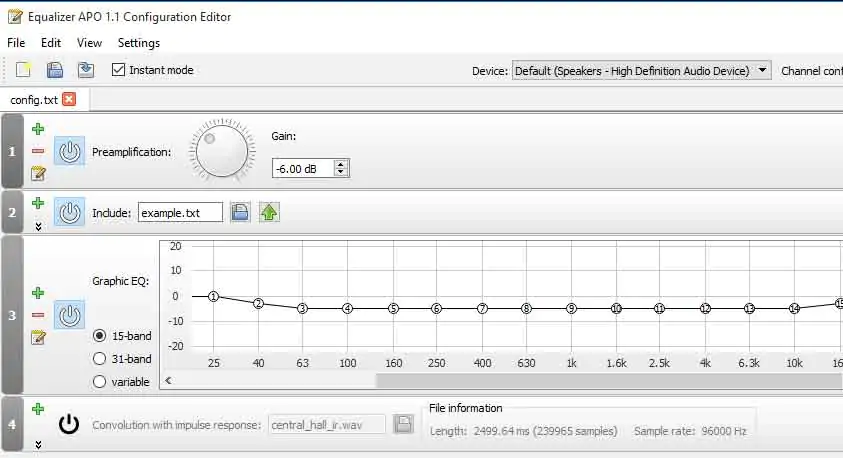Image resolution: width=843 pixels, height=458 pixels.
Task: Click EQ band point 7 at 400 Hz
Action: coord(482,309)
